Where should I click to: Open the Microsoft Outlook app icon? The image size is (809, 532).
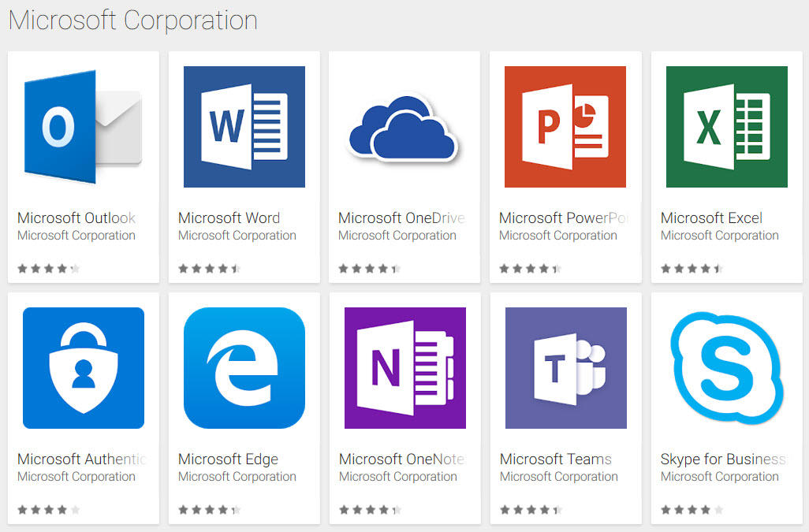pyautogui.click(x=83, y=127)
